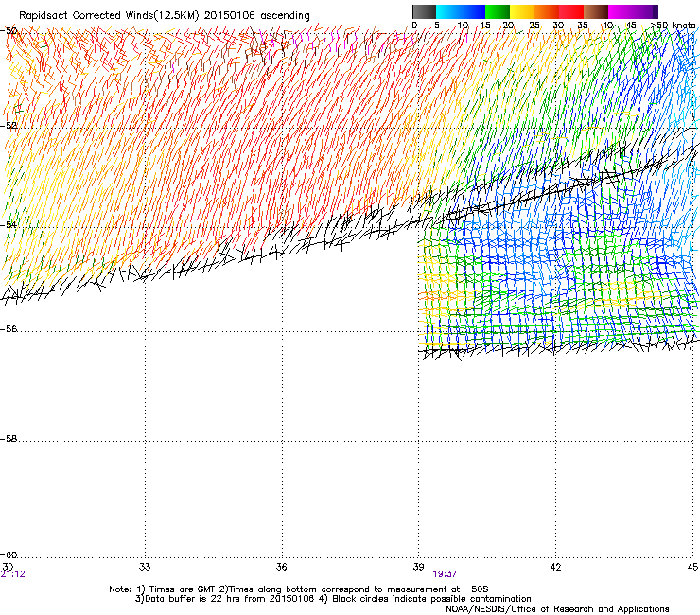Click the -60 latitude axis label

(9, 554)
